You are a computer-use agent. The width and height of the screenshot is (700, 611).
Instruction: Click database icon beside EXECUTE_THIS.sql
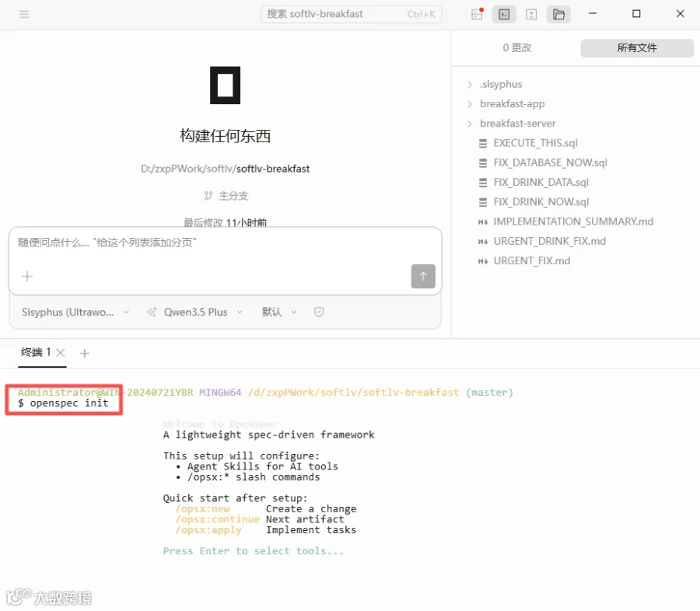(482, 143)
